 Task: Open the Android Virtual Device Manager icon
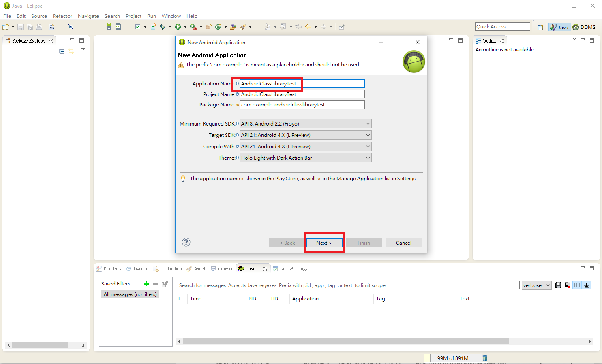pos(118,27)
